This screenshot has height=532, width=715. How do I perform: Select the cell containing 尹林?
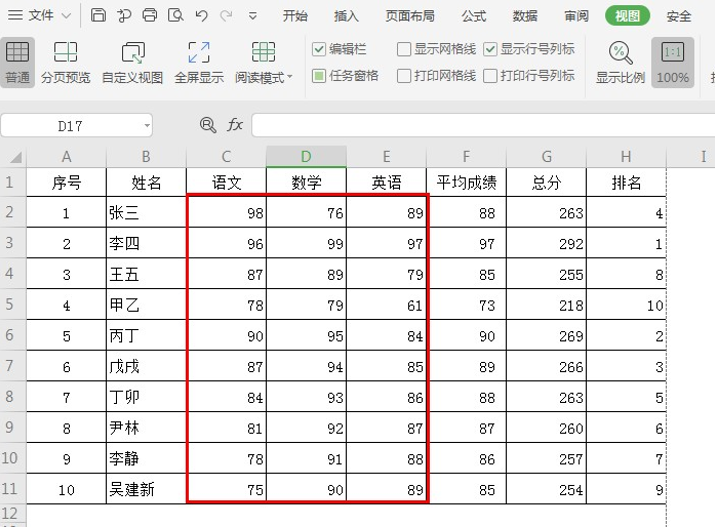146,428
